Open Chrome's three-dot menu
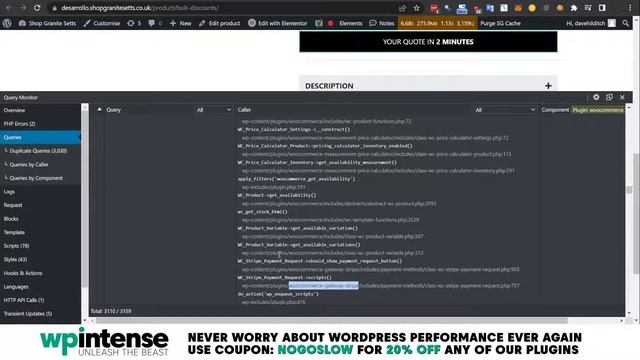The image size is (640, 360). pyautogui.click(x=630, y=8)
